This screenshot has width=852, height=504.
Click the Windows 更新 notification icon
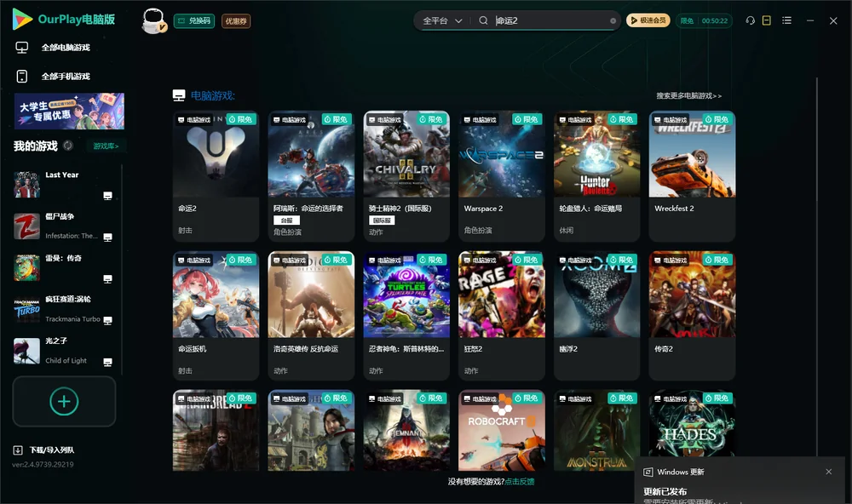click(648, 472)
